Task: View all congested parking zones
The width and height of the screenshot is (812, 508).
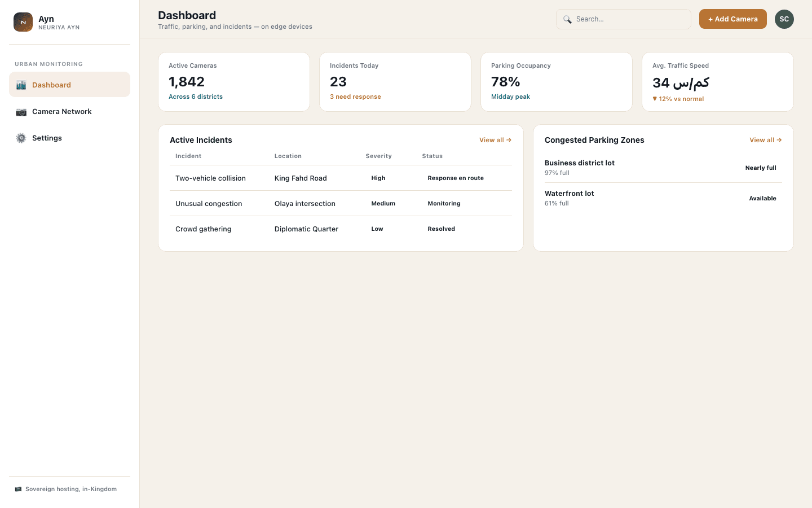Action: 765,140
